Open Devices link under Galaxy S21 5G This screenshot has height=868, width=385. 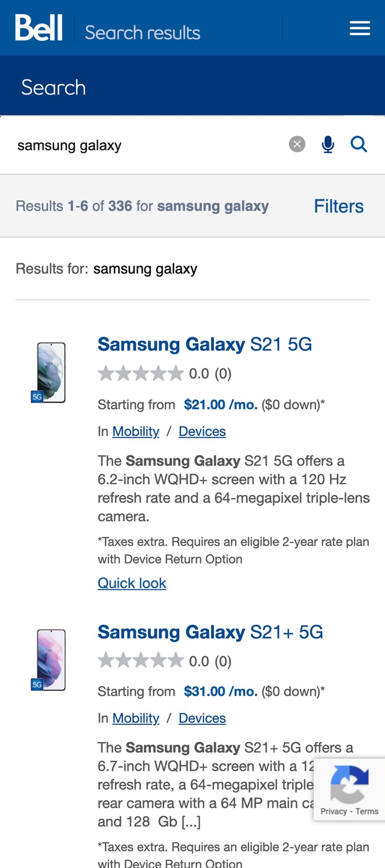pos(202,431)
